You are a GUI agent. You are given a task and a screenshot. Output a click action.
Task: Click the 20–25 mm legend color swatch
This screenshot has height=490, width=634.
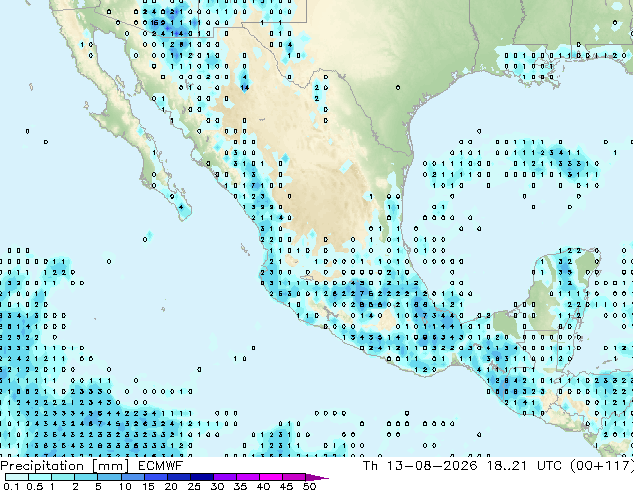pos(179,477)
